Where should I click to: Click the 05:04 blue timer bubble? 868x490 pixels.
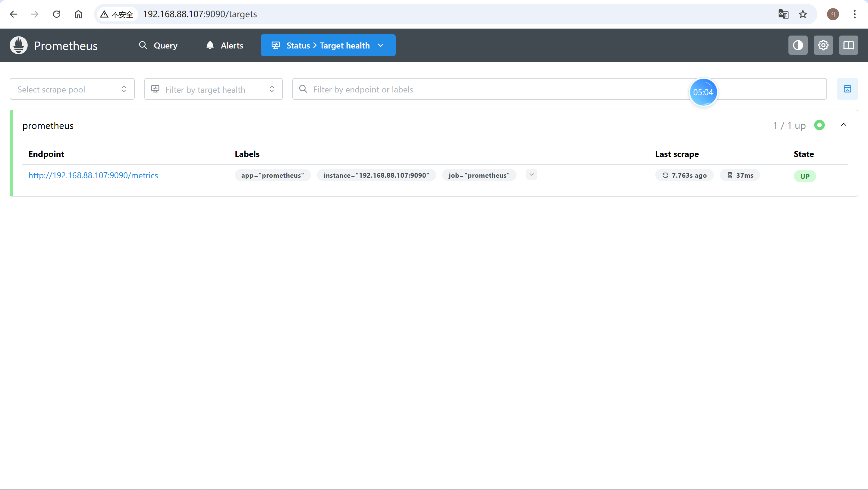pos(703,92)
